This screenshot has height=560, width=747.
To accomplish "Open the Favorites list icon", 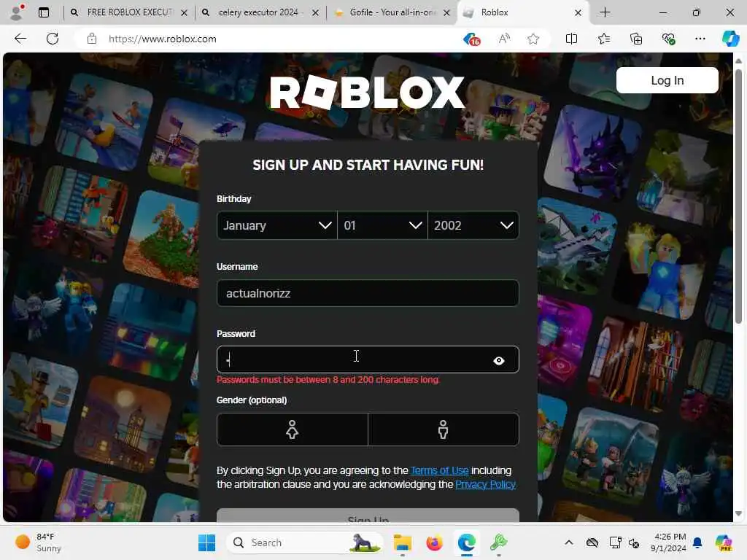I will click(x=603, y=39).
